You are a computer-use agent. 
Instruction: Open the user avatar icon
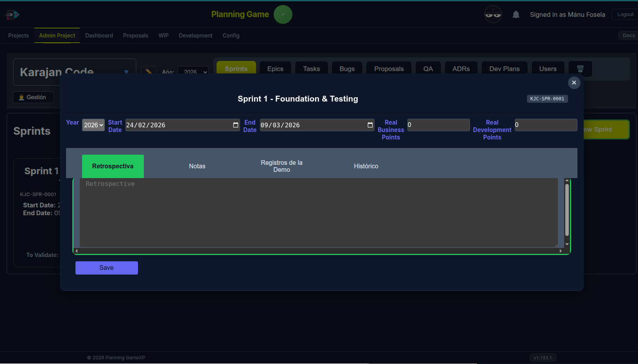pyautogui.click(x=493, y=14)
